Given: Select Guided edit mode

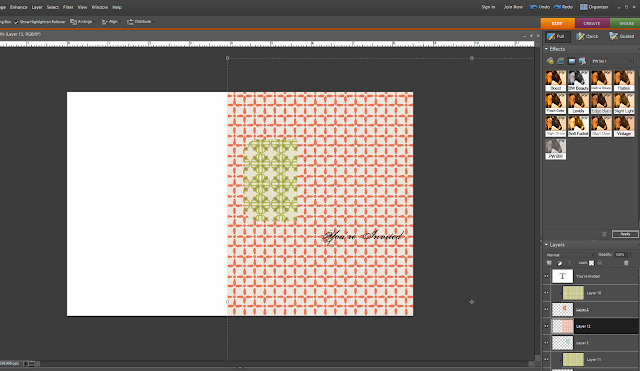Looking at the screenshot, I should tap(621, 36).
